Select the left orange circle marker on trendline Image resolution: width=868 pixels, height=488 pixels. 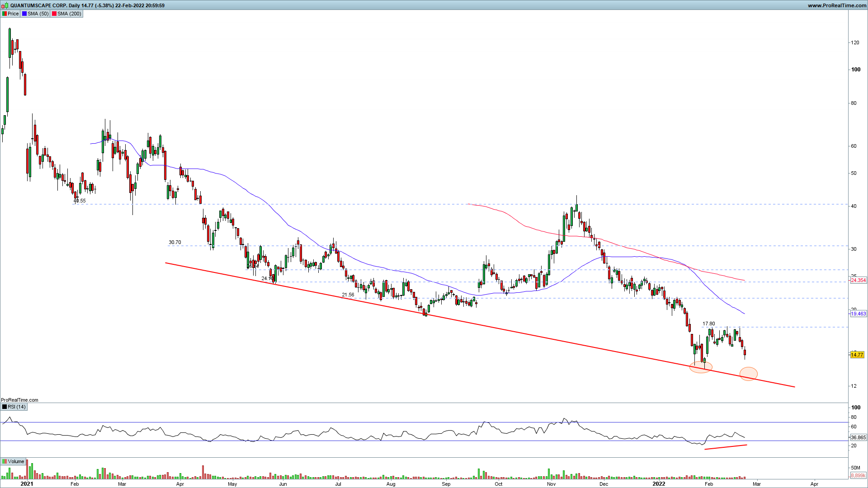coord(700,367)
